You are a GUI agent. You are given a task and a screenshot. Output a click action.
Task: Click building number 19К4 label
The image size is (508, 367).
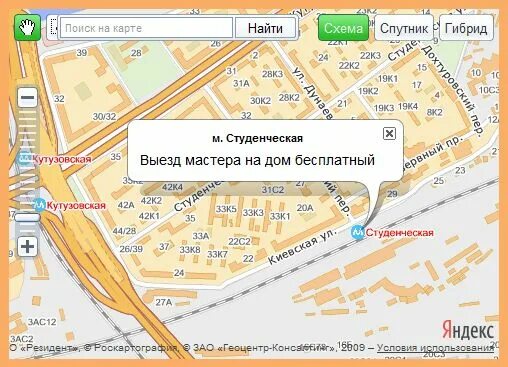tap(408, 106)
